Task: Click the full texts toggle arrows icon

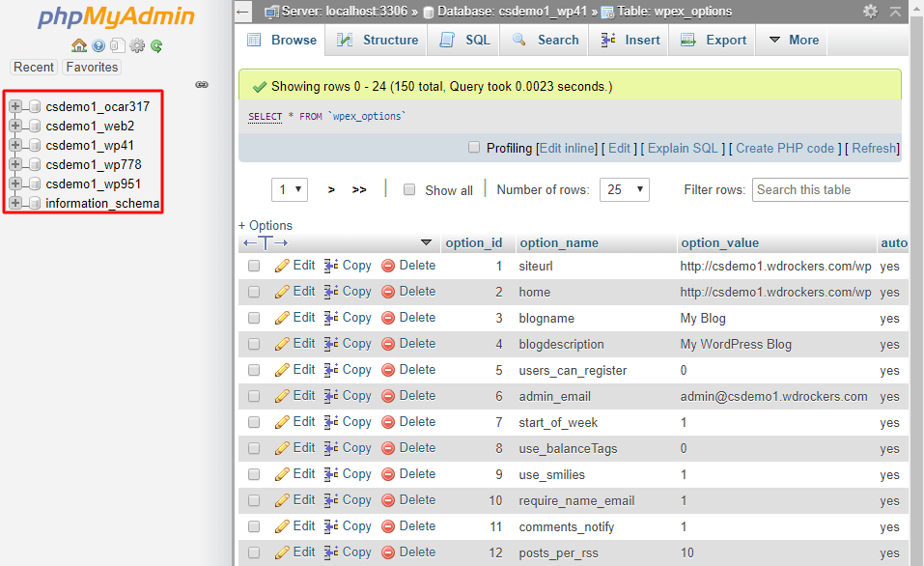Action: click(266, 242)
